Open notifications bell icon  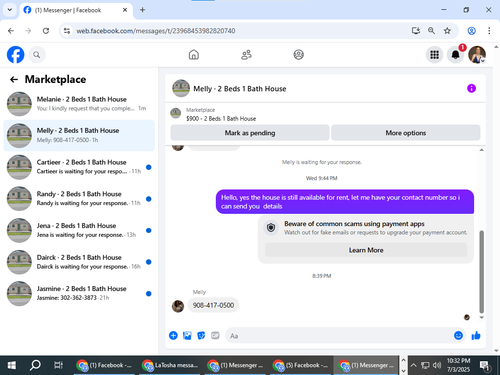coord(455,55)
